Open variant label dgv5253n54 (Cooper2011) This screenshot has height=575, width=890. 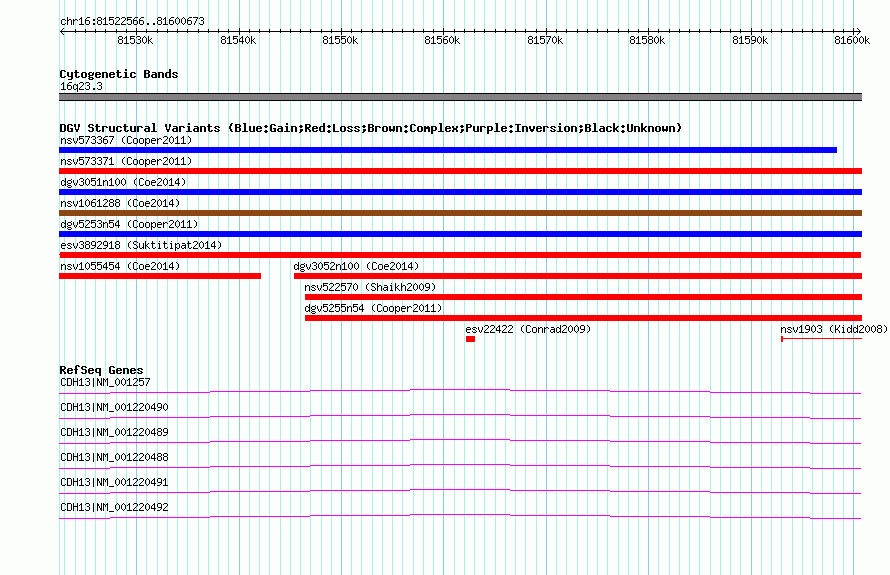[x=129, y=224]
